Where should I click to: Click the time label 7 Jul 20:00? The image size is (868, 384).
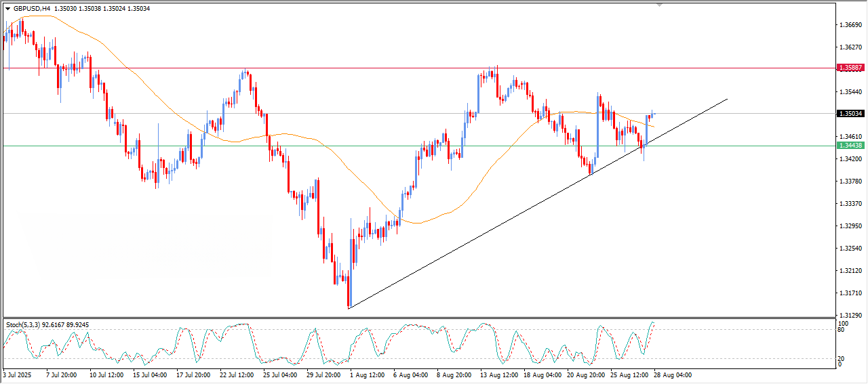[x=61, y=375]
